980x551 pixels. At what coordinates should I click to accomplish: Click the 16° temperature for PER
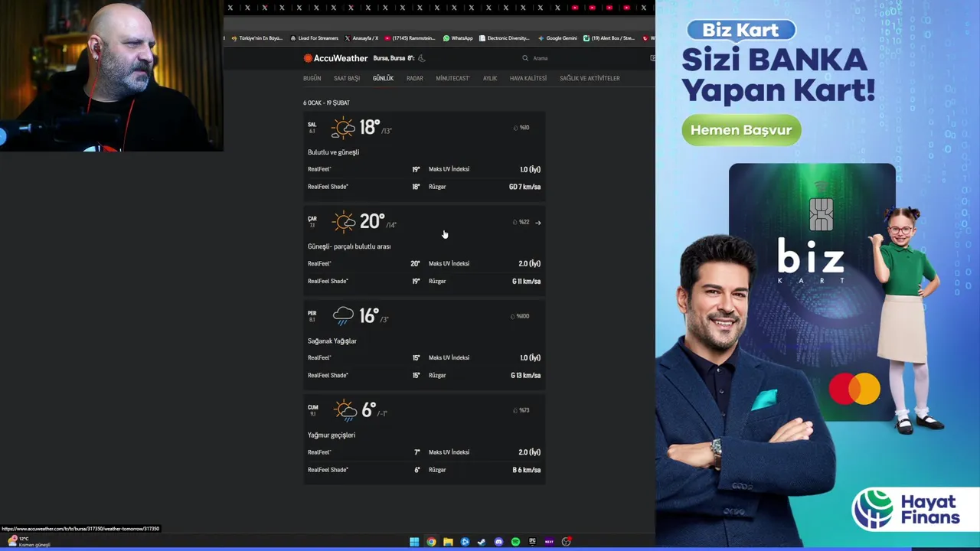coord(369,315)
